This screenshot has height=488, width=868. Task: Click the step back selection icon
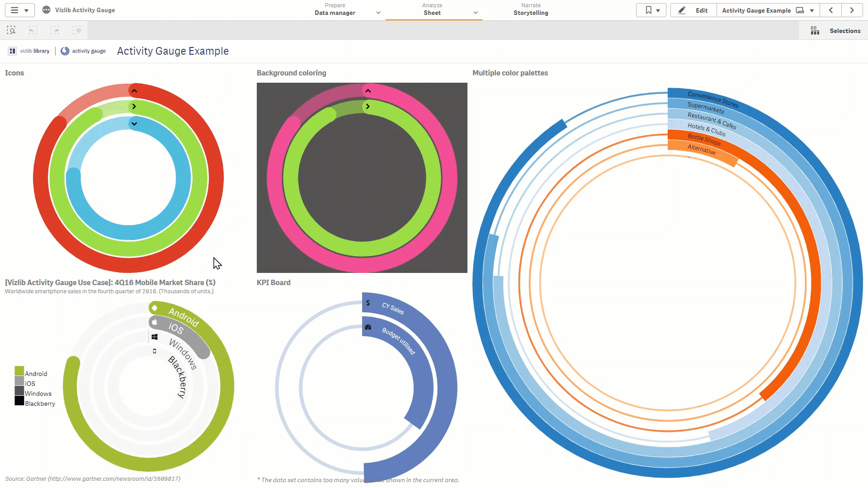[x=33, y=30]
